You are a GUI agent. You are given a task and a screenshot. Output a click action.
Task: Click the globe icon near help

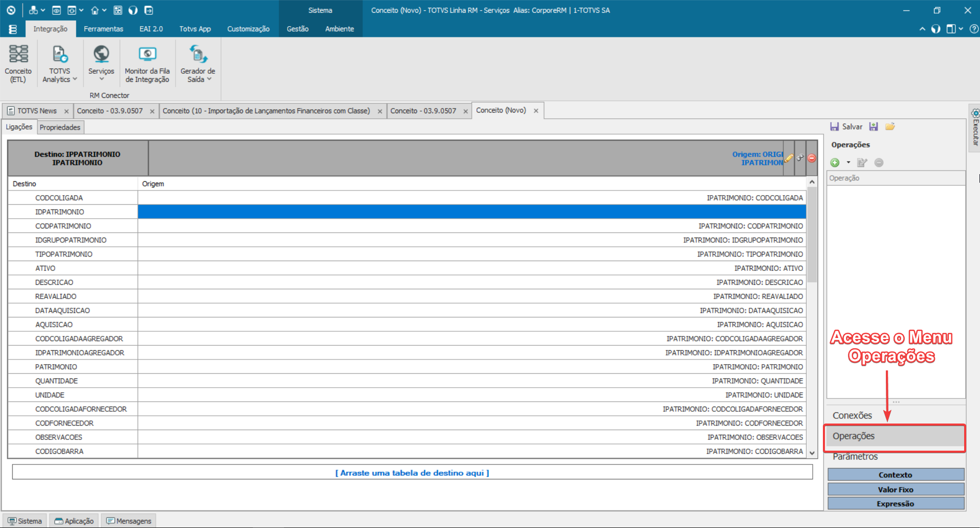(936, 29)
